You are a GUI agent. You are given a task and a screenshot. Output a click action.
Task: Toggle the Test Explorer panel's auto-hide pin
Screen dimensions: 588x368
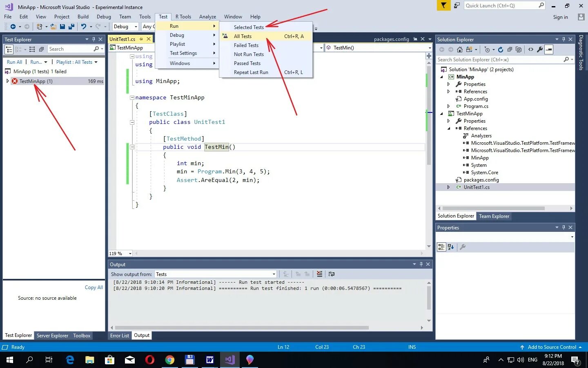[x=94, y=39]
